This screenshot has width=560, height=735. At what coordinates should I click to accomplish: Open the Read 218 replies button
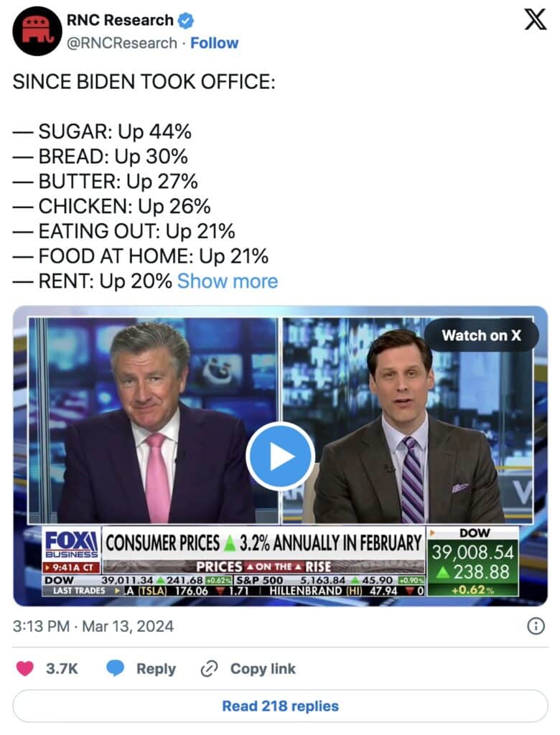pos(280,706)
